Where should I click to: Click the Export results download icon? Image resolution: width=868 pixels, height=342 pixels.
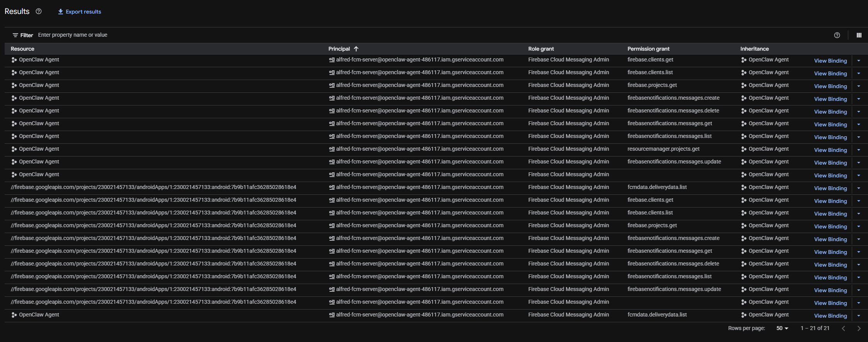pos(61,12)
